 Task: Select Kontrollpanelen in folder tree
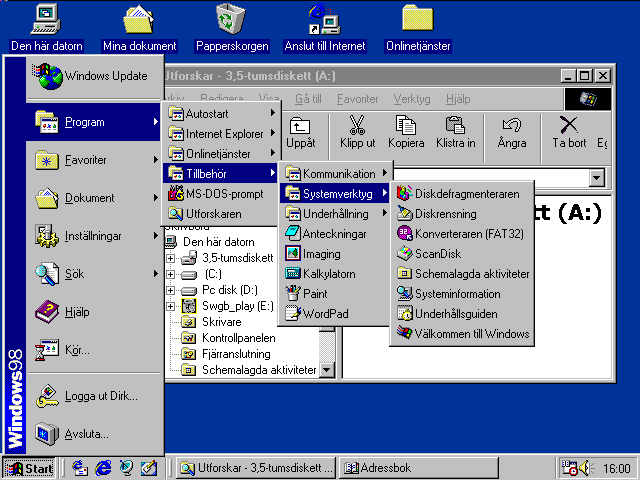[238, 338]
